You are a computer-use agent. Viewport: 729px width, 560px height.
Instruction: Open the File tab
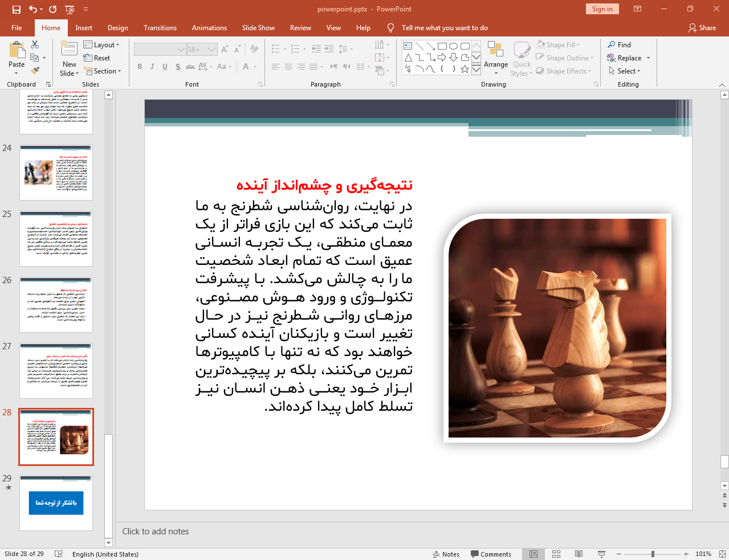[x=17, y=27]
